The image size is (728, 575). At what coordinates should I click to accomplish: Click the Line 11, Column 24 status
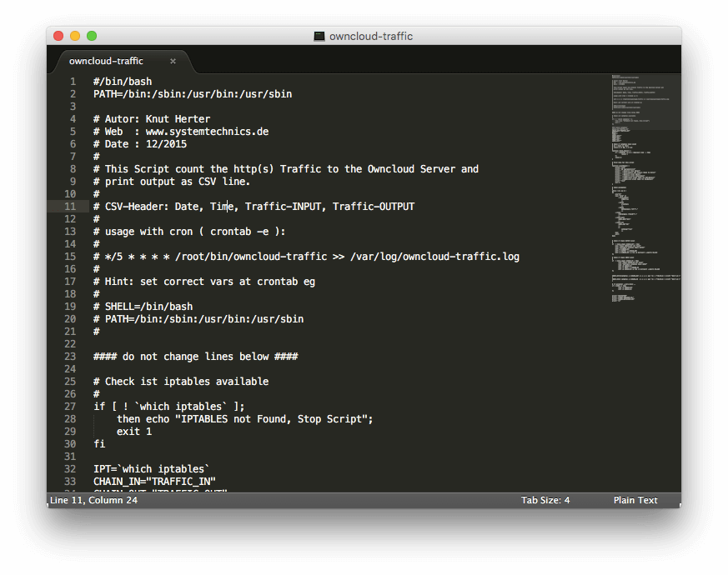click(x=93, y=500)
